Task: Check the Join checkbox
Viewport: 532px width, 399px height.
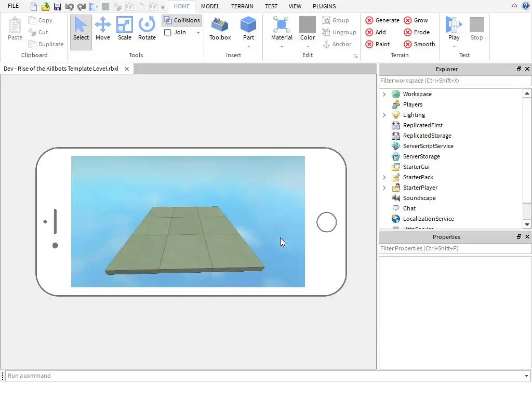Action: pos(168,32)
